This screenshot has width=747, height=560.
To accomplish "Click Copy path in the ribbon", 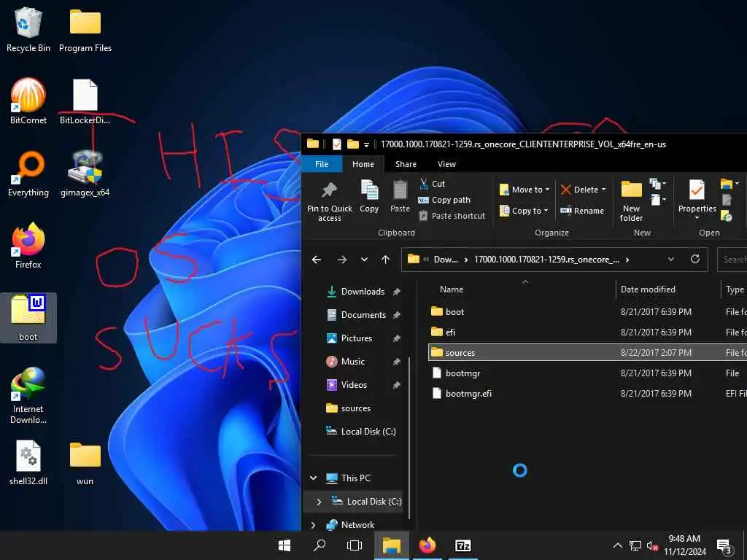I will click(x=444, y=200).
